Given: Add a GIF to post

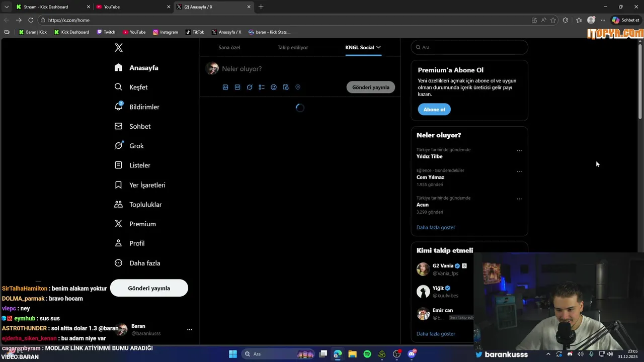Looking at the screenshot, I should coord(237,87).
